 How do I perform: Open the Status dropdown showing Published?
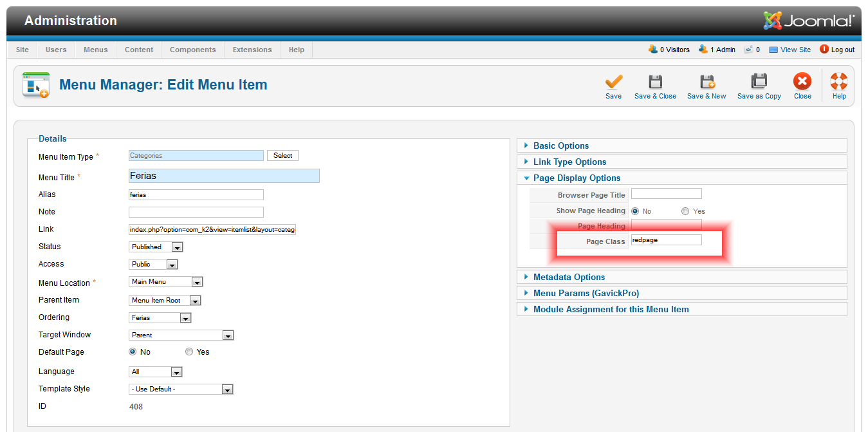[156, 247]
